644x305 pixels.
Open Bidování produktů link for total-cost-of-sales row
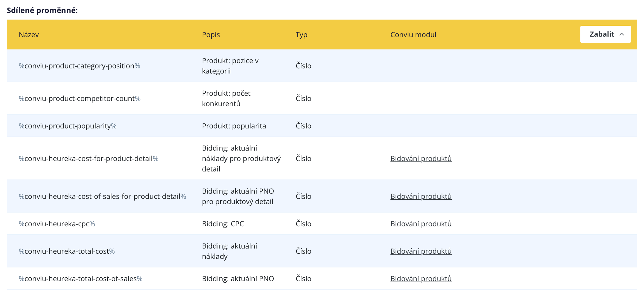tap(421, 278)
